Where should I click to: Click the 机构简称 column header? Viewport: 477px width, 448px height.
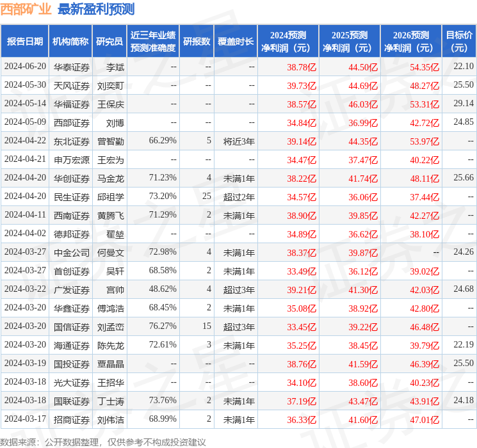pyautogui.click(x=70, y=42)
